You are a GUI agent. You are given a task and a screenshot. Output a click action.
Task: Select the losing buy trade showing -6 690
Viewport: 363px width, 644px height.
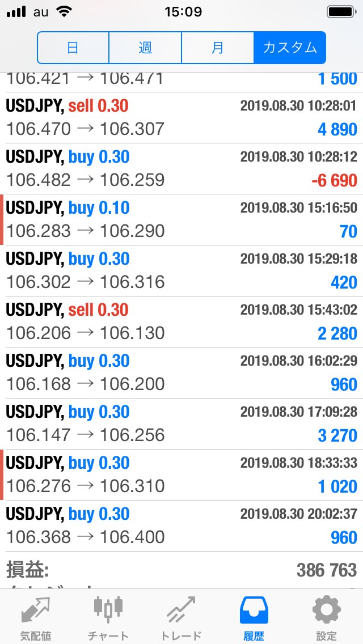click(181, 169)
